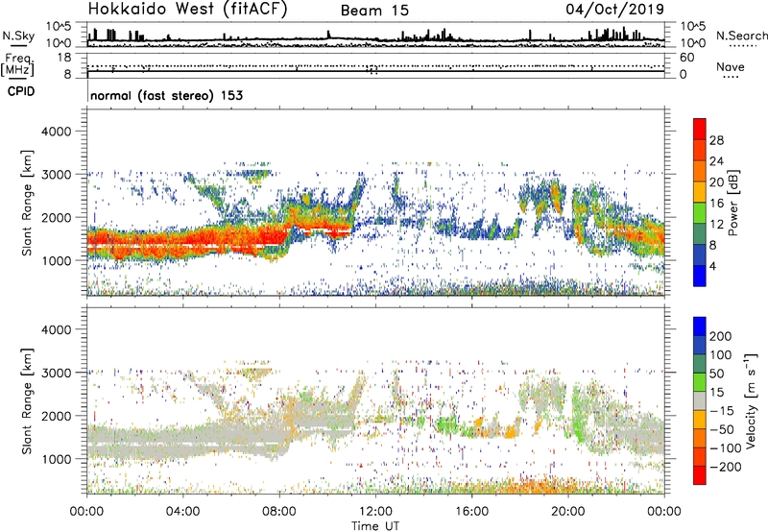Click the 'Time UT' axis title
The width and height of the screenshot is (768, 532).
(375, 526)
